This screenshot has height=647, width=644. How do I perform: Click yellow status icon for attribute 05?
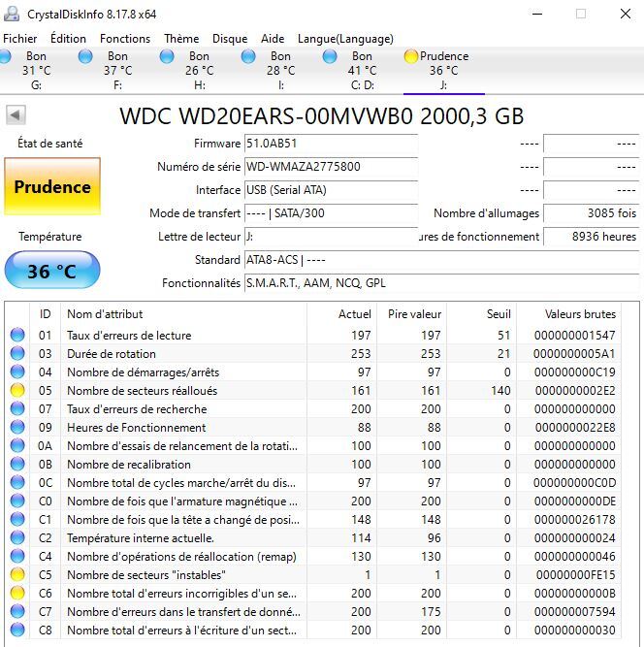pyautogui.click(x=17, y=390)
